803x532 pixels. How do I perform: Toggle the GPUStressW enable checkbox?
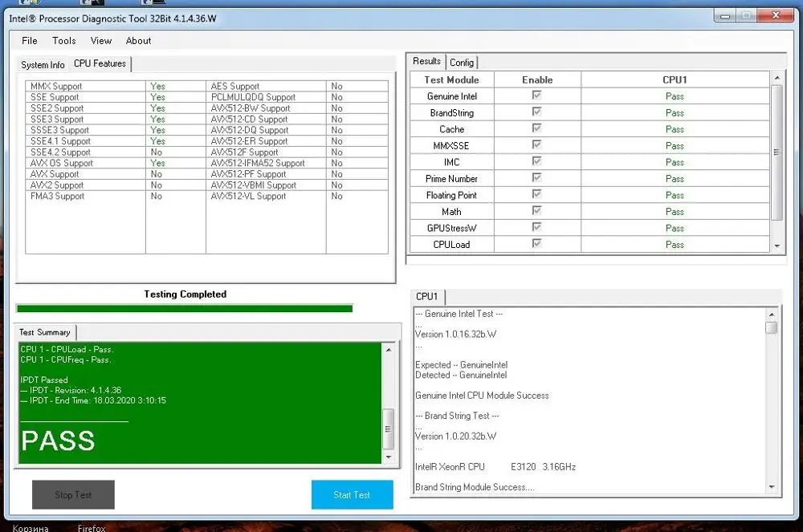tap(536, 226)
